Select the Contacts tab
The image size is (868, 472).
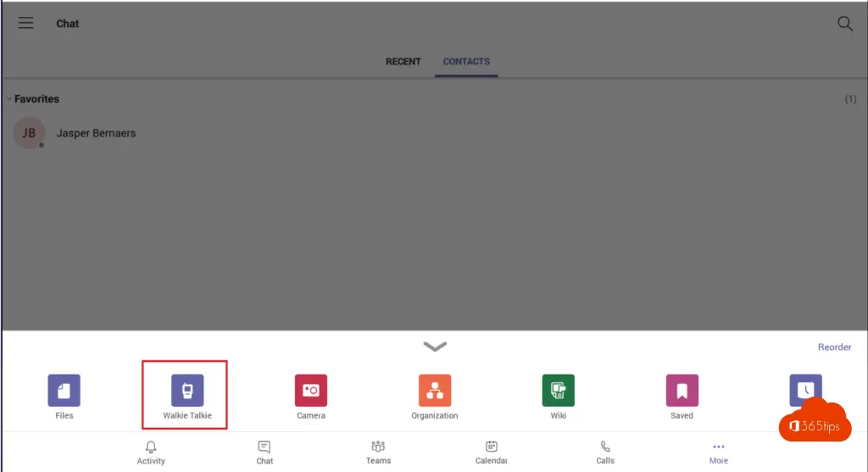point(466,62)
